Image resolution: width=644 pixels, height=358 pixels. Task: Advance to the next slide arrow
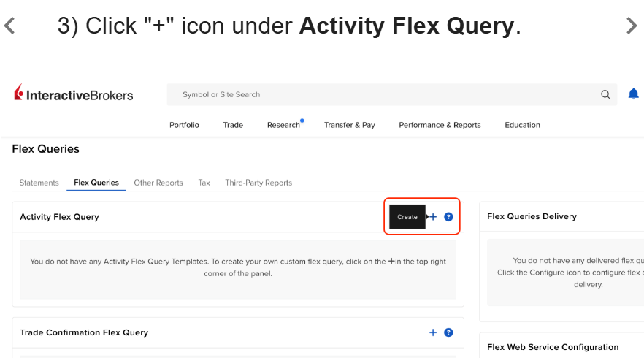pyautogui.click(x=632, y=26)
